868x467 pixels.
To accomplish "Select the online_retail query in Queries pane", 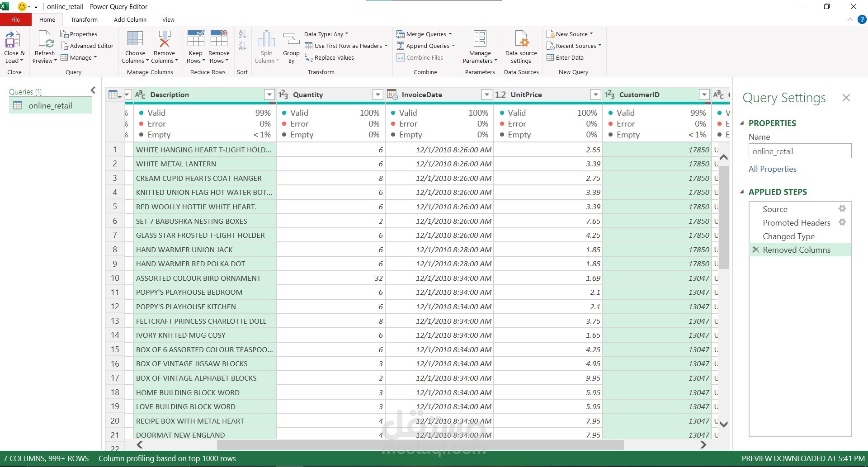I will click(50, 105).
